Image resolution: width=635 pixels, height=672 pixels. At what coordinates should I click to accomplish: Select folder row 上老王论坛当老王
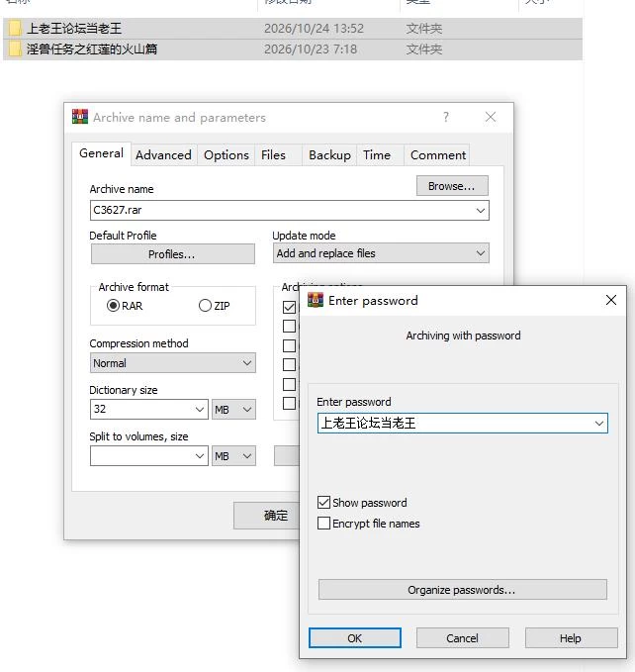click(x=293, y=29)
